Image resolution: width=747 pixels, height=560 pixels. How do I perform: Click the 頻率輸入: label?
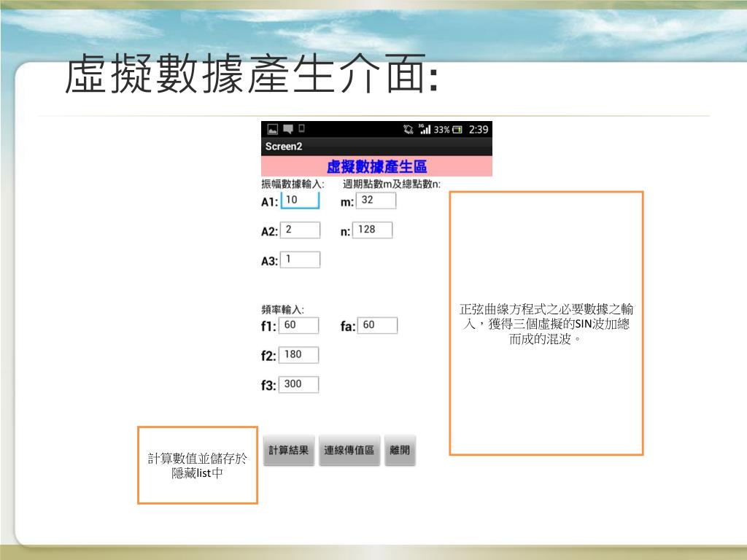point(282,309)
